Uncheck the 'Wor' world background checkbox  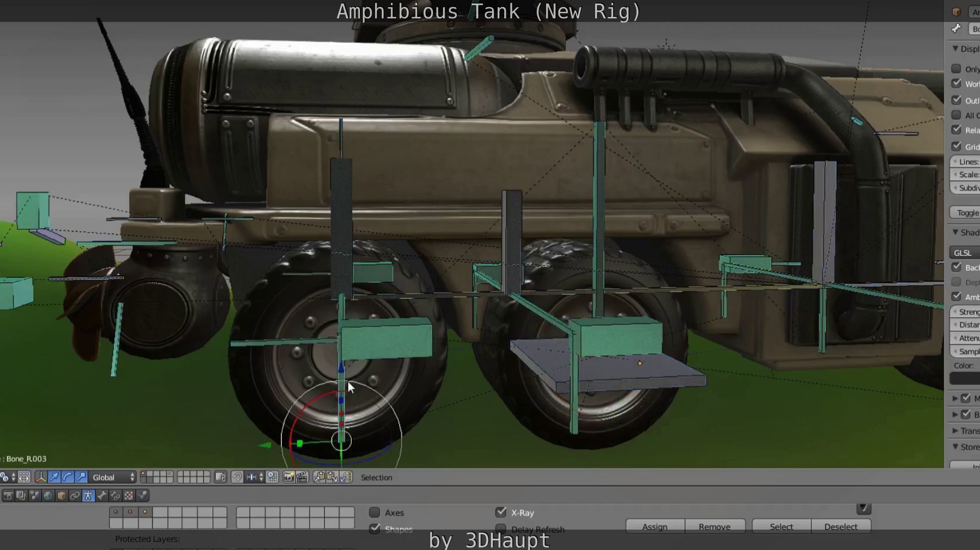[957, 84]
